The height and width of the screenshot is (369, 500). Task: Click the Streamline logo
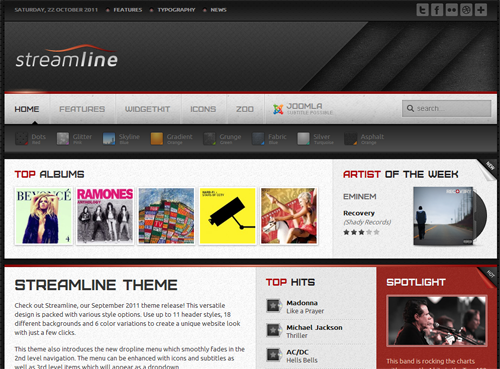click(x=67, y=56)
